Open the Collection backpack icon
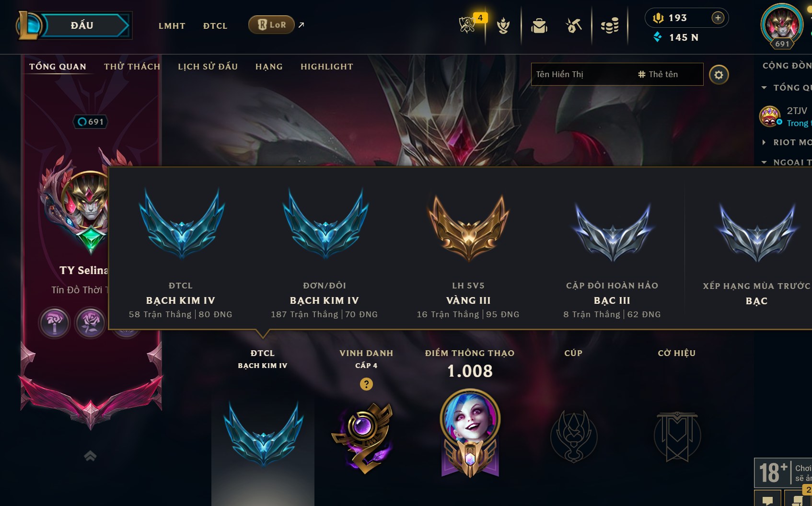812x506 pixels. [x=539, y=25]
